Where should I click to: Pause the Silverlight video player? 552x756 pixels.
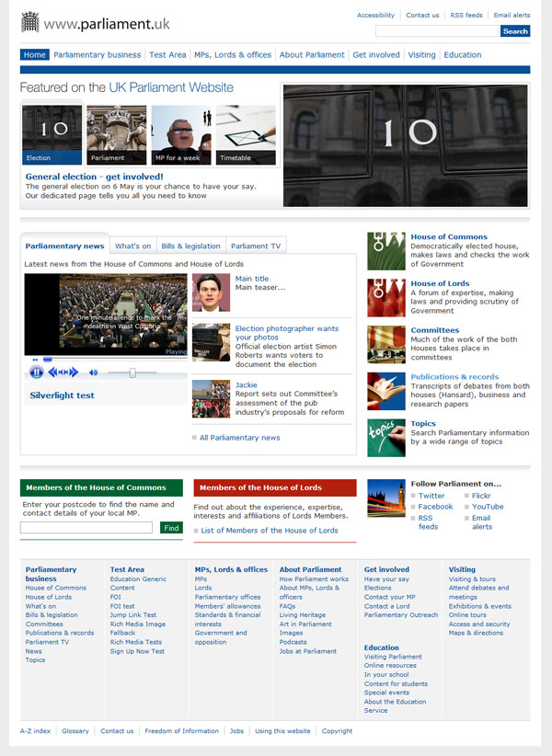pyautogui.click(x=36, y=372)
